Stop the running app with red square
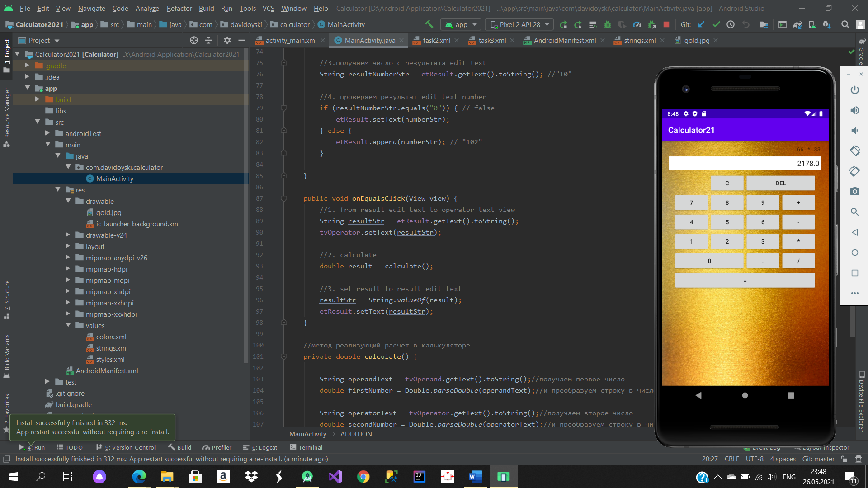This screenshot has height=488, width=868. pyautogui.click(x=666, y=24)
